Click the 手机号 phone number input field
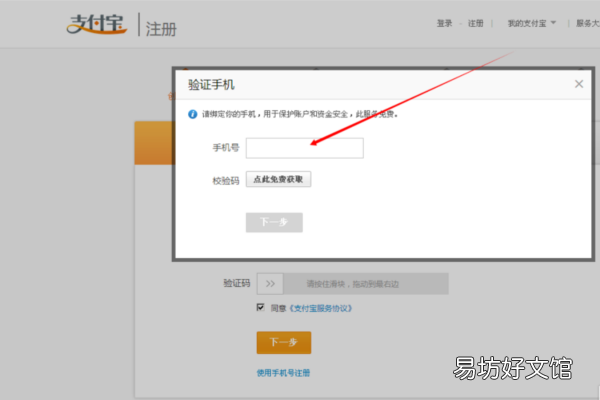Image resolution: width=600 pixels, height=400 pixels. point(305,148)
